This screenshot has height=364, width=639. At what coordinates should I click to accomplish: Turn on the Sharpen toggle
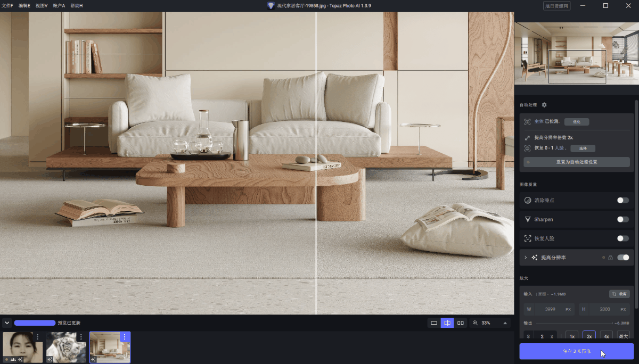coord(622,219)
